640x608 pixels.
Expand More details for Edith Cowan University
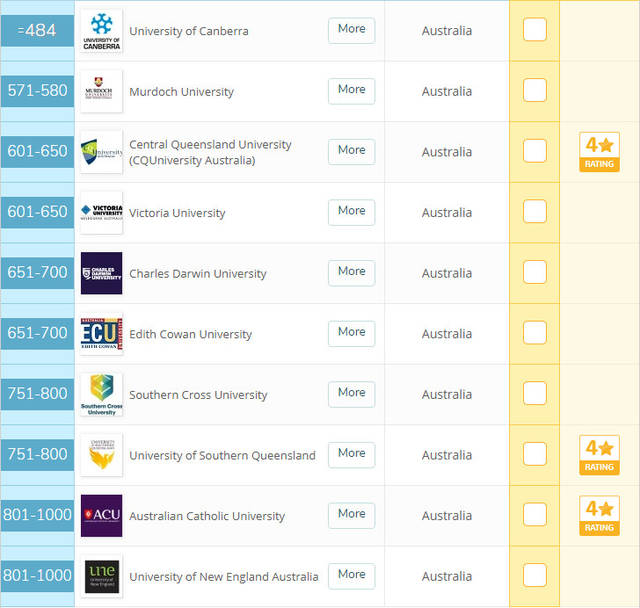351,333
